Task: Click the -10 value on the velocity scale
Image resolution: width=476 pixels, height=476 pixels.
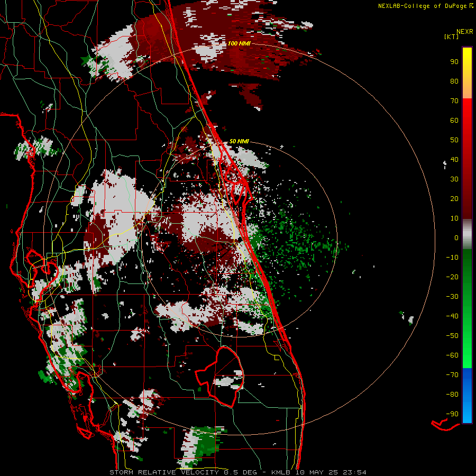Action: (452, 258)
